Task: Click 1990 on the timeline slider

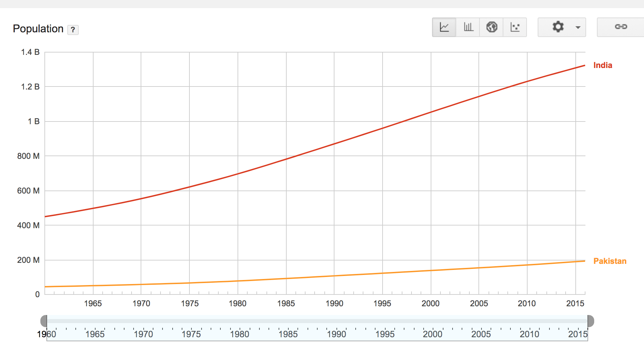Action: (336, 334)
